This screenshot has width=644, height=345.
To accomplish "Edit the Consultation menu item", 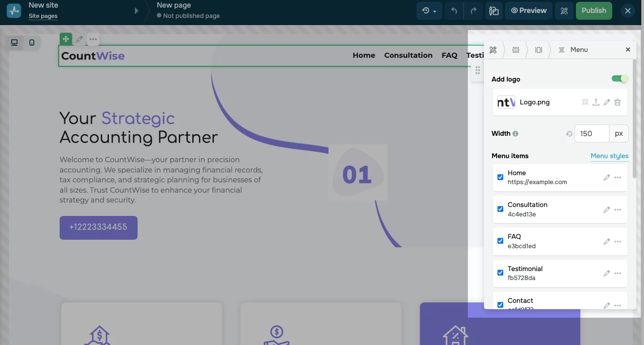I will click(607, 209).
